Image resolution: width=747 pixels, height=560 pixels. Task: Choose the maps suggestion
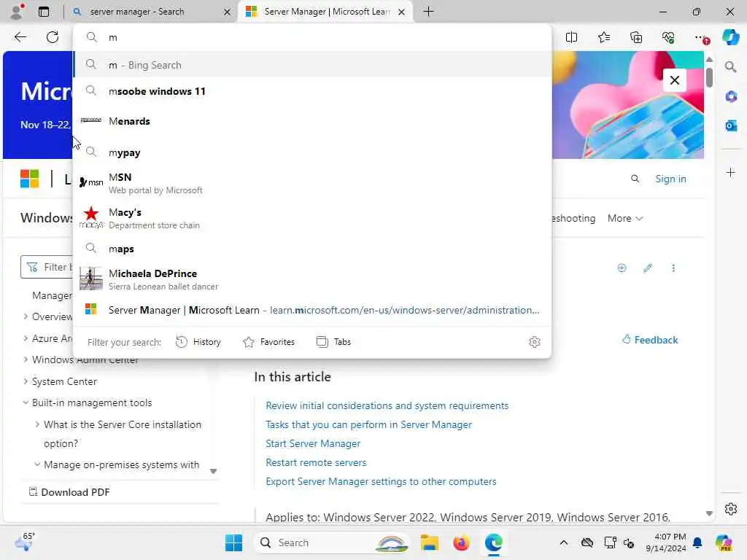tap(312, 249)
